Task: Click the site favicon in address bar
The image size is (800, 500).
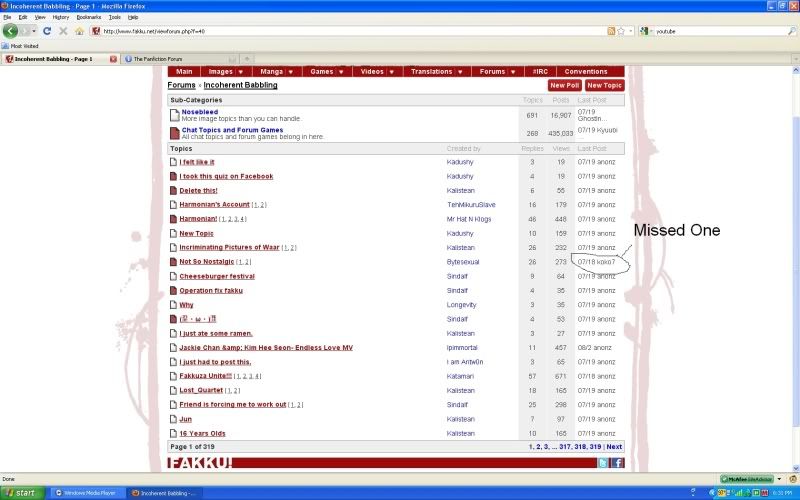Action: tap(95, 31)
